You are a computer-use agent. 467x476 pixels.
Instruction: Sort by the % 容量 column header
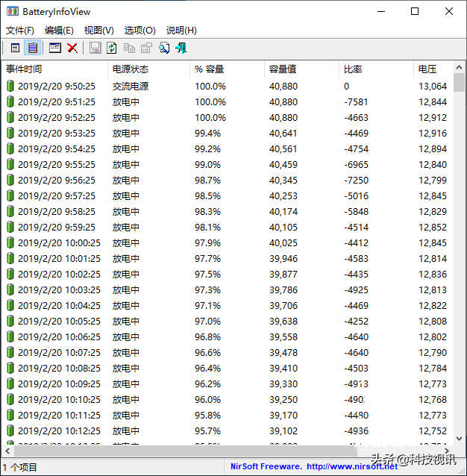tap(210, 69)
